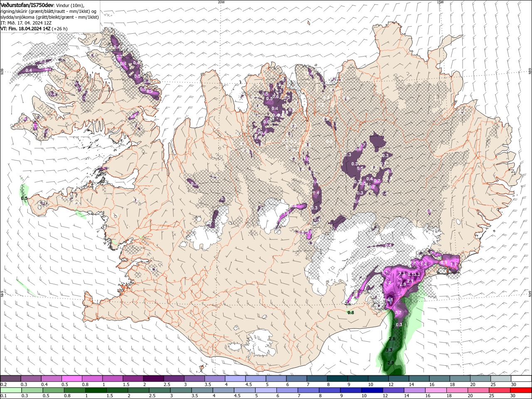Click the black '0.8' value on the southern coastline
Viewport: 532px width, 399px height.
click(x=350, y=313)
